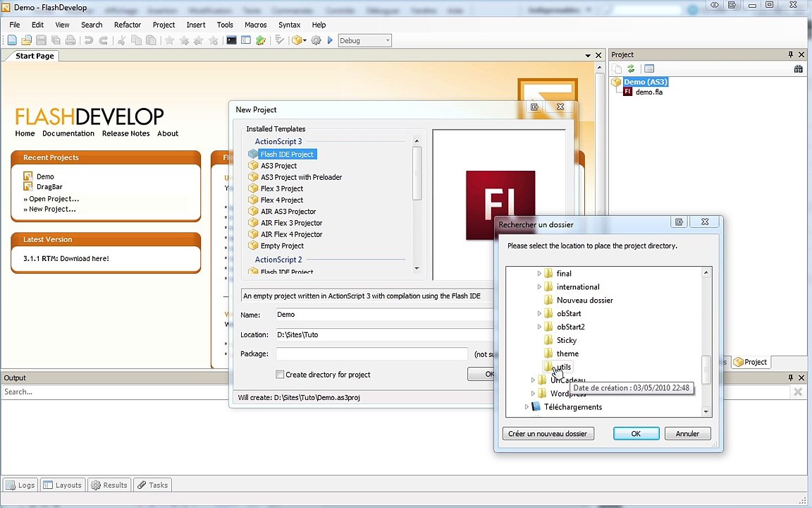The height and width of the screenshot is (508, 812).
Task: Open the Syntax menu
Action: (x=290, y=25)
